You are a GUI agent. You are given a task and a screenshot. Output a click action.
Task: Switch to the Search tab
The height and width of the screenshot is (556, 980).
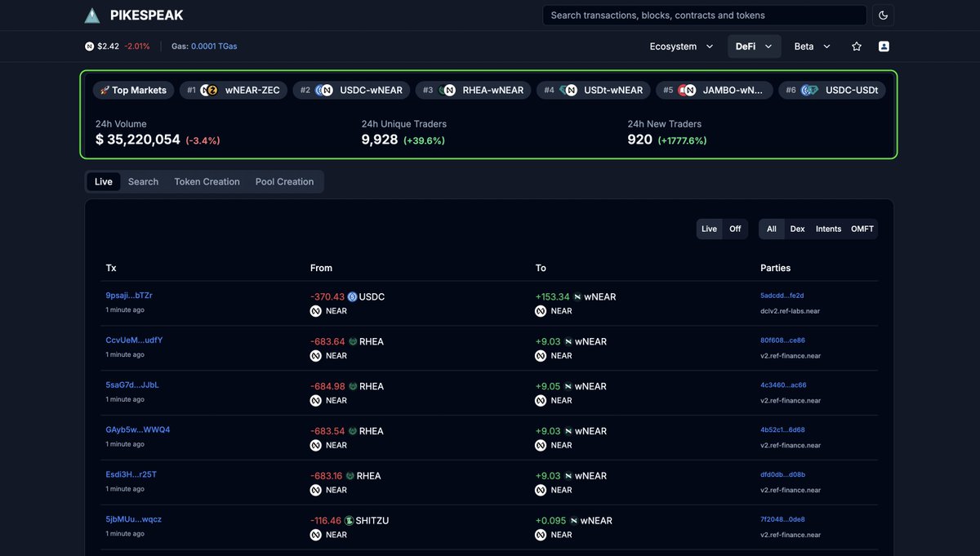[143, 181]
